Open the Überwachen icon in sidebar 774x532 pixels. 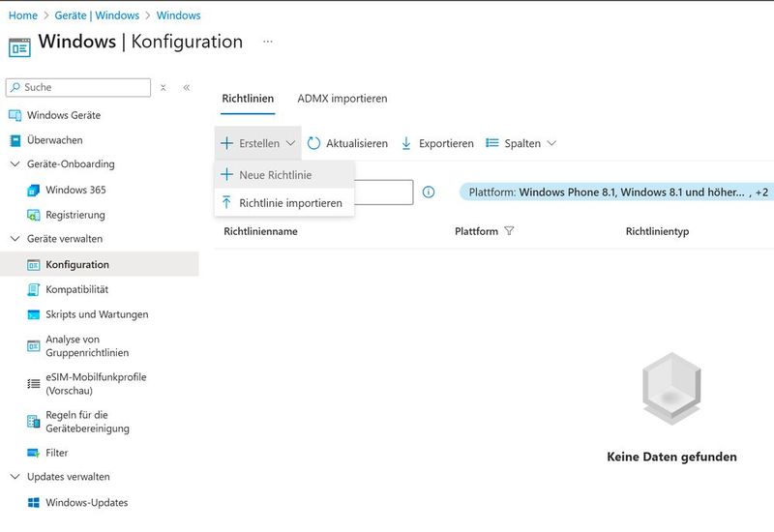(x=15, y=140)
